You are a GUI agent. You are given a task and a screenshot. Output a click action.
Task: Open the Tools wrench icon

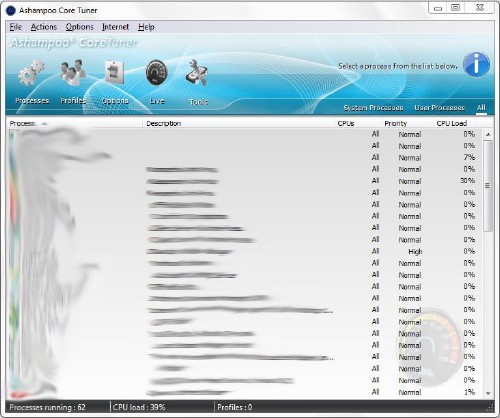click(197, 72)
